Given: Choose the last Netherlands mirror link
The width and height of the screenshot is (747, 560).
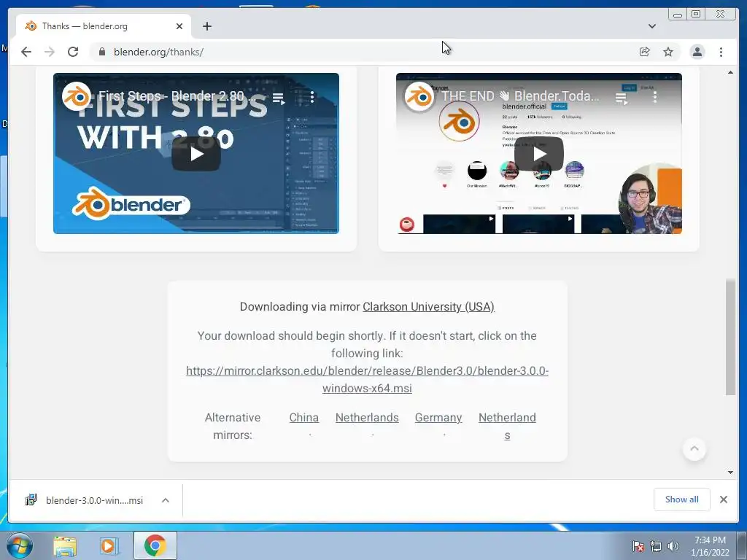Looking at the screenshot, I should point(507,426).
